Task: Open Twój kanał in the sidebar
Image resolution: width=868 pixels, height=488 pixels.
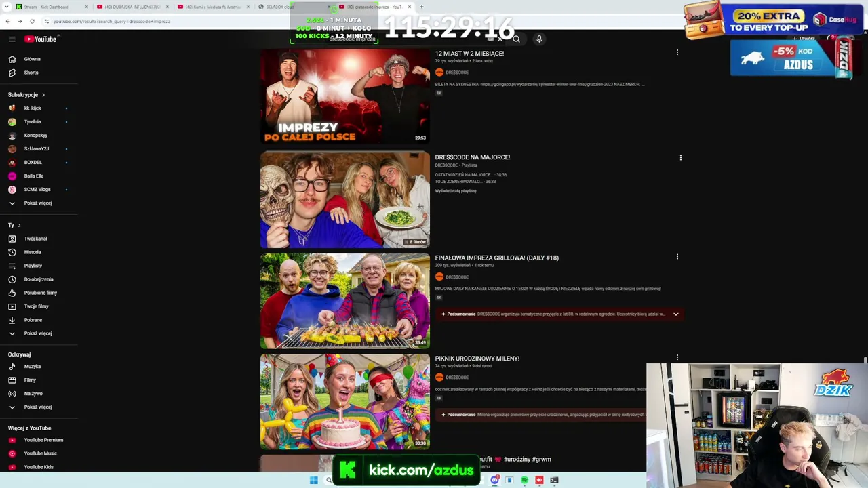Action: (x=35, y=239)
